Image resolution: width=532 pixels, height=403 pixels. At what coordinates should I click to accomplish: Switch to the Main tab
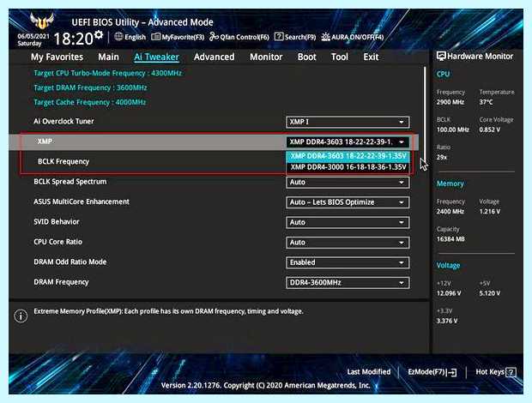[109, 57]
